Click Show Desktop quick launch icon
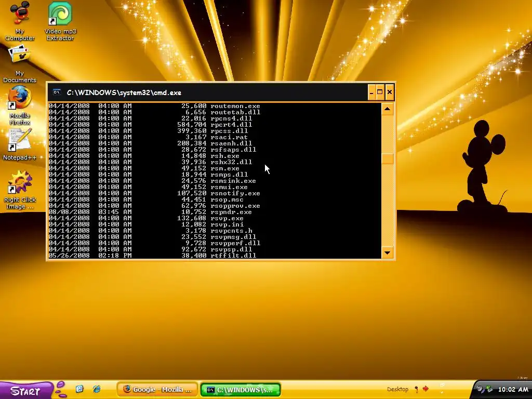Viewport: 532px width, 399px height. click(x=79, y=389)
